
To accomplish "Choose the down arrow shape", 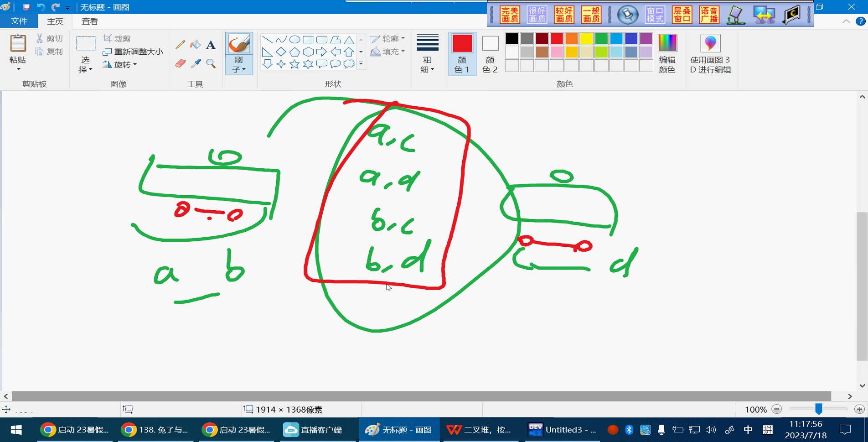I will [268, 64].
